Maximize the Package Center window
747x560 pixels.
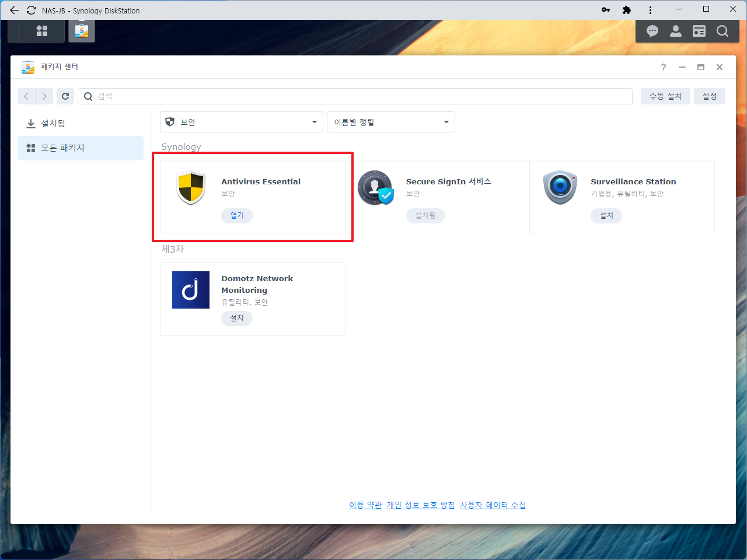tap(701, 67)
